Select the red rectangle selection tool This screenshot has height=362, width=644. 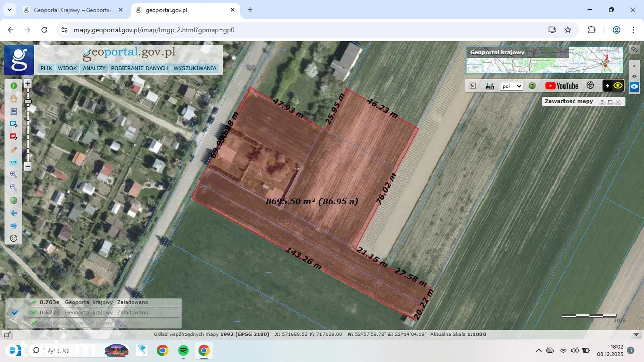pyautogui.click(x=14, y=136)
